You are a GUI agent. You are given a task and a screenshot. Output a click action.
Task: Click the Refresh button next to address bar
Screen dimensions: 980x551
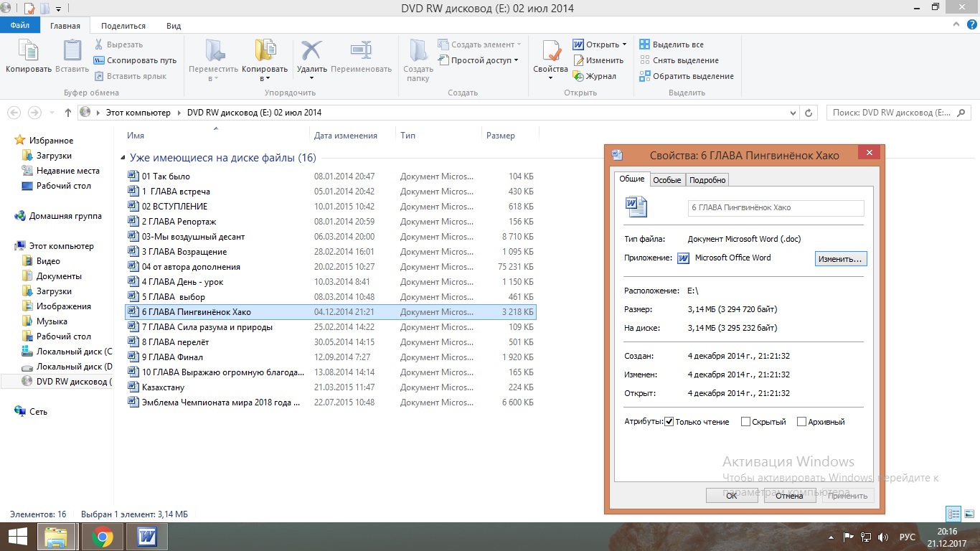point(809,113)
